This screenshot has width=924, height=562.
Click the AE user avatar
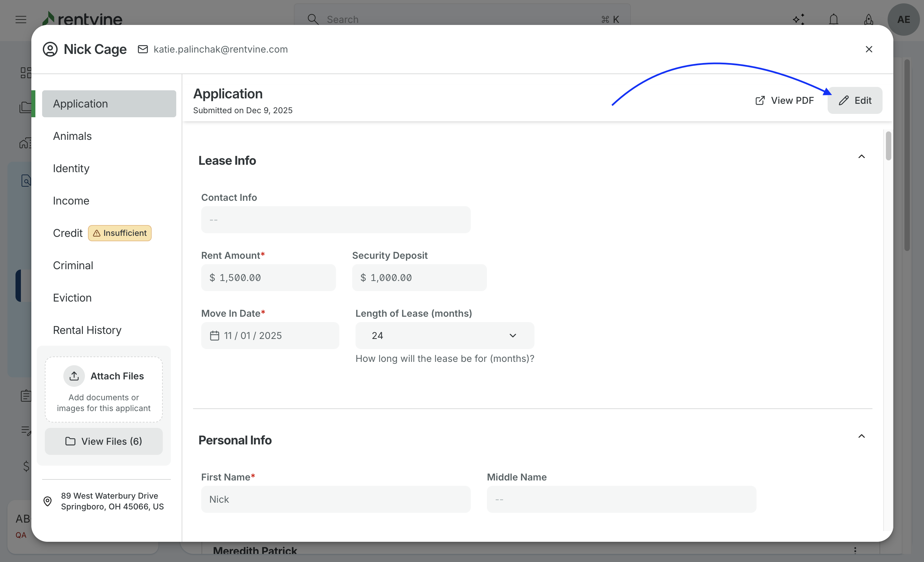click(903, 20)
